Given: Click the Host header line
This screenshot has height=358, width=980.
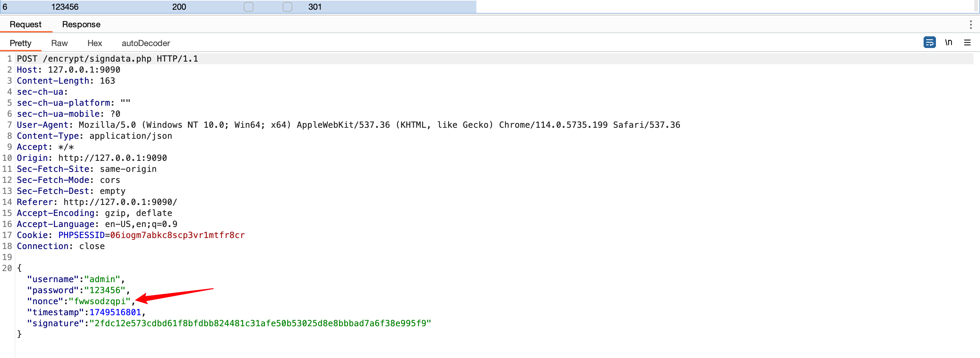Looking at the screenshot, I should point(68,70).
